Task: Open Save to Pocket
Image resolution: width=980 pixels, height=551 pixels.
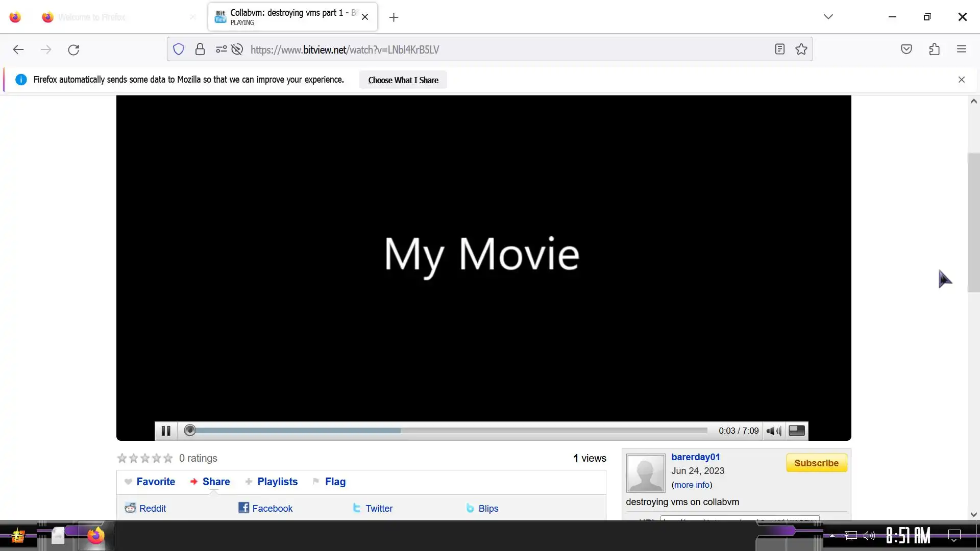Action: tap(906, 49)
